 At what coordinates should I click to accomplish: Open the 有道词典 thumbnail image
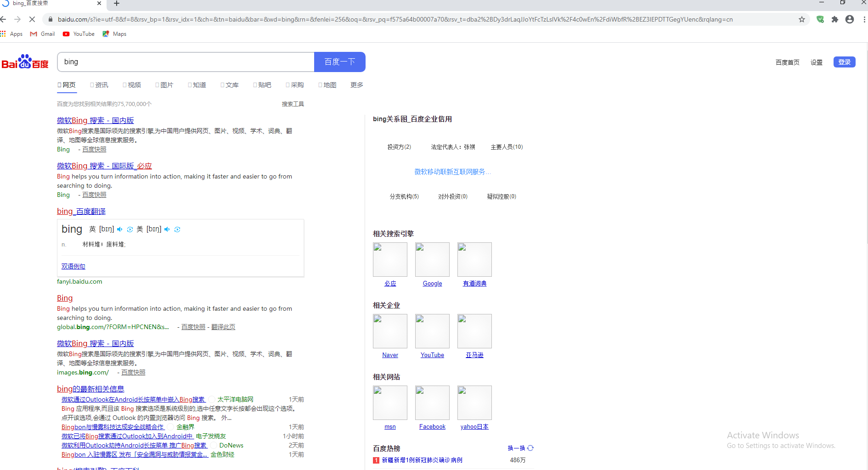(474, 259)
